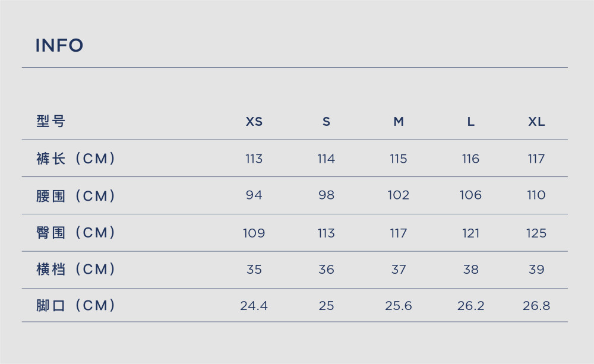Select the S size column header
594x364 pixels.
click(x=326, y=122)
